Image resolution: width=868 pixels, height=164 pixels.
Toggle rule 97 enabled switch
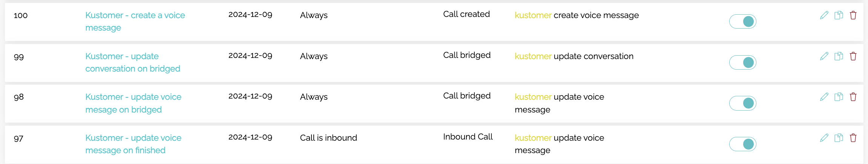742,144
